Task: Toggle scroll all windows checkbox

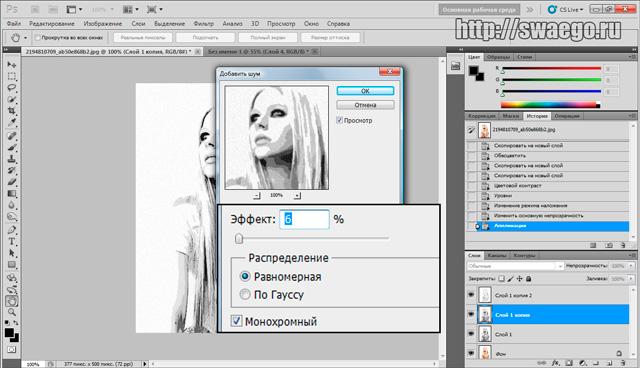Action: tap(38, 38)
